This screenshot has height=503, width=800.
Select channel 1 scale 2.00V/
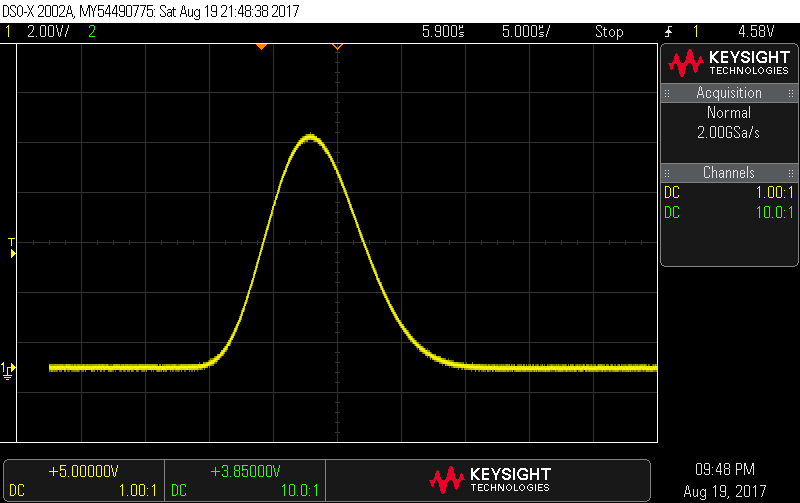point(48,32)
